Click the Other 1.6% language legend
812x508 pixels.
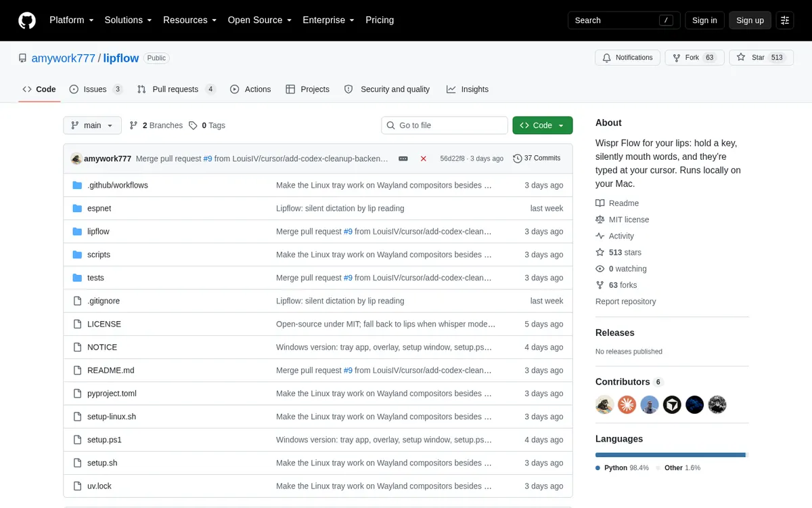[678, 468]
